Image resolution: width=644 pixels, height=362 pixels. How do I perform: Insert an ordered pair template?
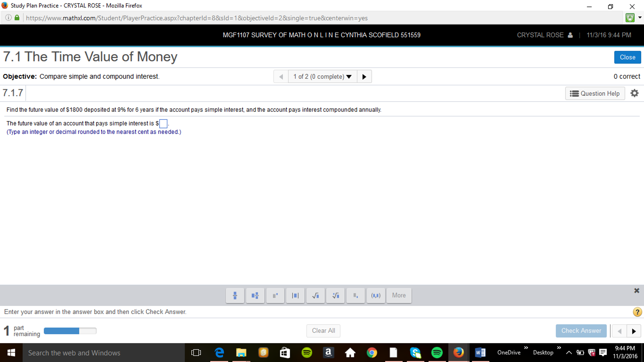click(x=376, y=295)
